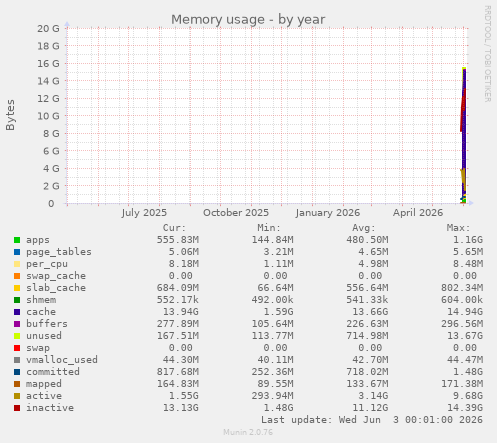Viewport: 497px width, 443px height.
Task: Click the olive active legend swatch
Action: pyautogui.click(x=17, y=396)
